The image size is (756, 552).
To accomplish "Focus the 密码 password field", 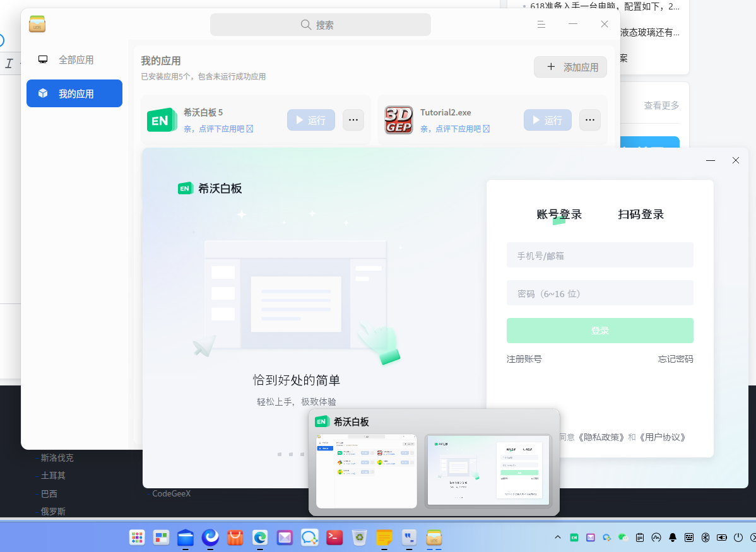I will (x=599, y=293).
